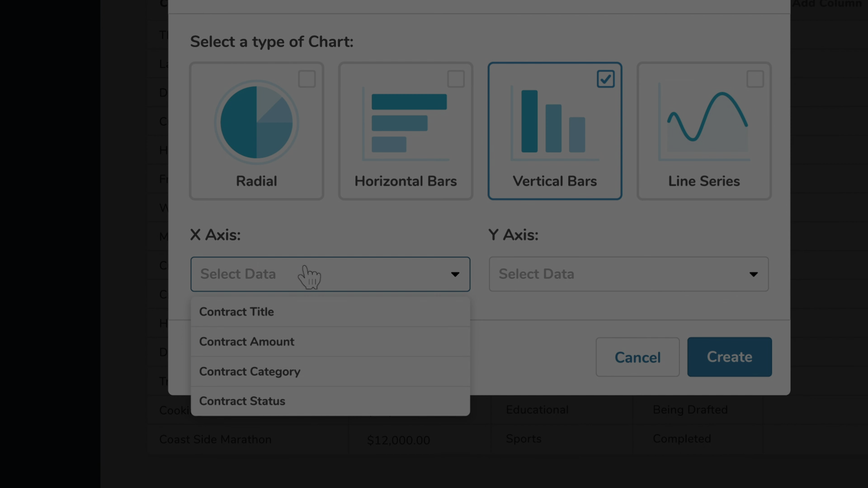Screen dimensions: 868x488
Task: Choose the Horizontal Bars chart icon
Action: [406, 123]
